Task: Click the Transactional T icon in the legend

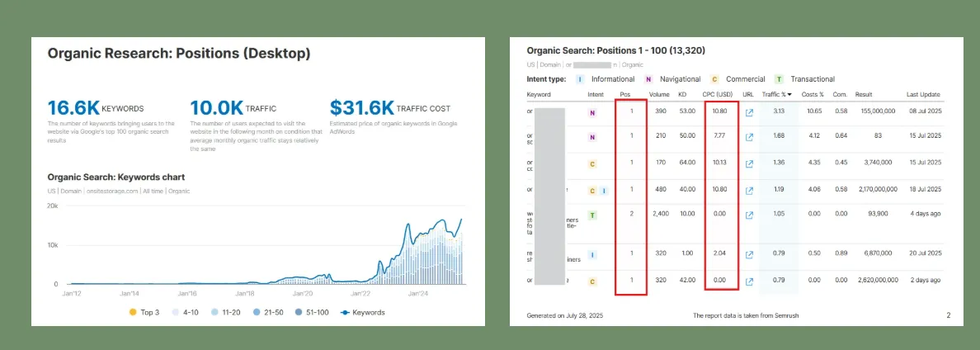Action: (x=779, y=79)
